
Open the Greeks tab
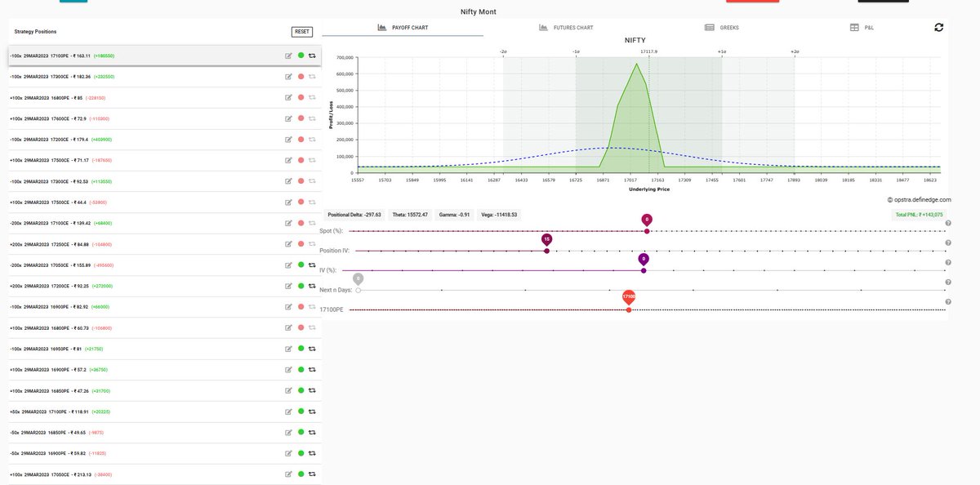pyautogui.click(x=722, y=28)
